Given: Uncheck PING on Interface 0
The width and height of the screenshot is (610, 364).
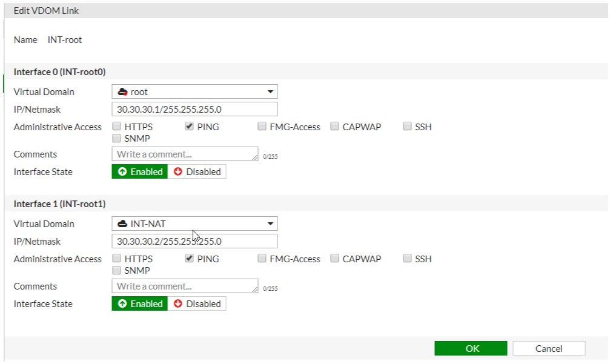Looking at the screenshot, I should click(189, 127).
